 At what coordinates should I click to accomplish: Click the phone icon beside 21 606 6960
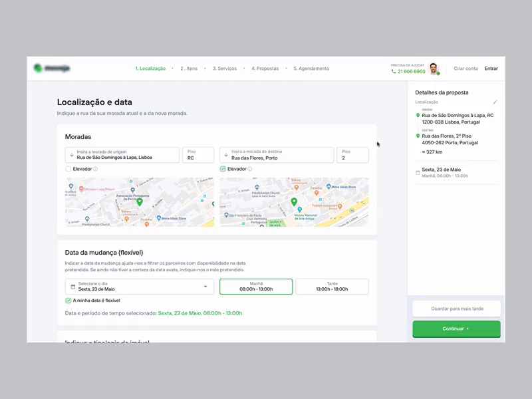point(394,70)
